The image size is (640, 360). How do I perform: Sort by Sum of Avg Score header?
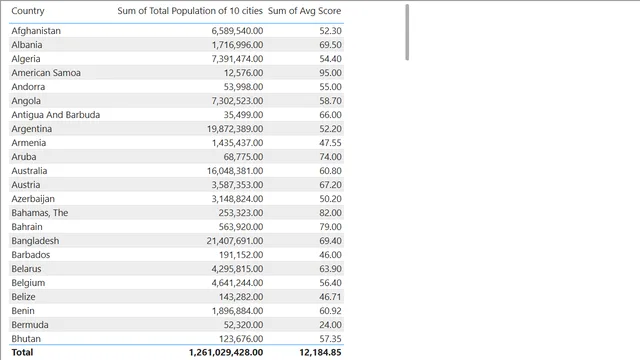click(304, 11)
